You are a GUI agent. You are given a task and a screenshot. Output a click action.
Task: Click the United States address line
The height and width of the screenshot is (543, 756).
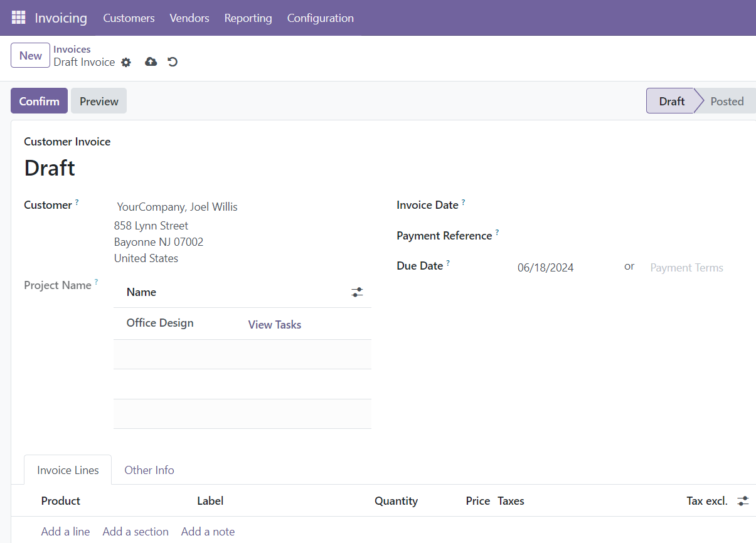(146, 258)
